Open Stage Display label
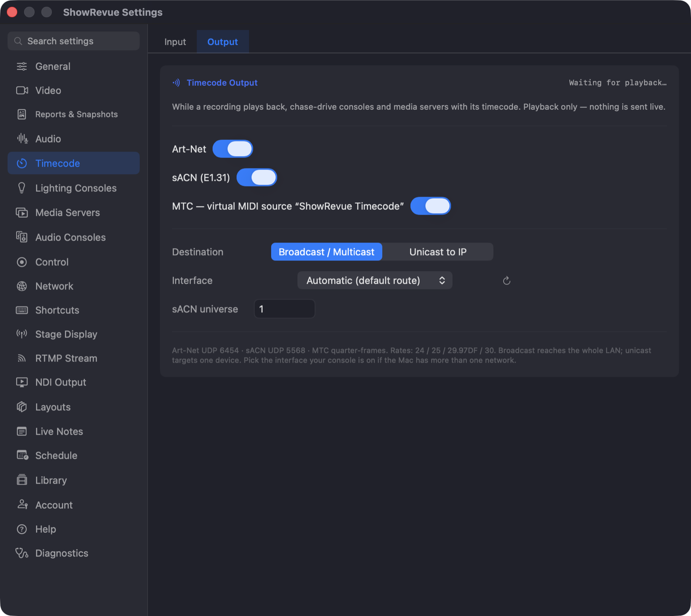 (x=66, y=334)
